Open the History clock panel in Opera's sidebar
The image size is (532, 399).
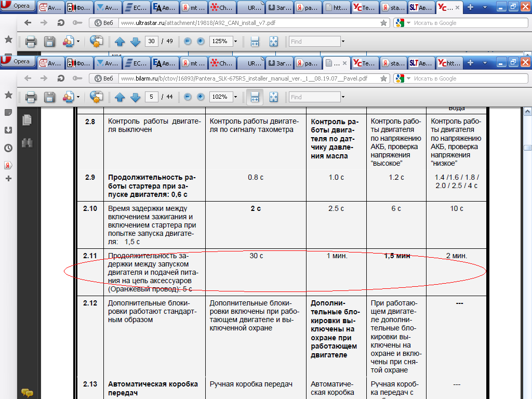[8, 148]
